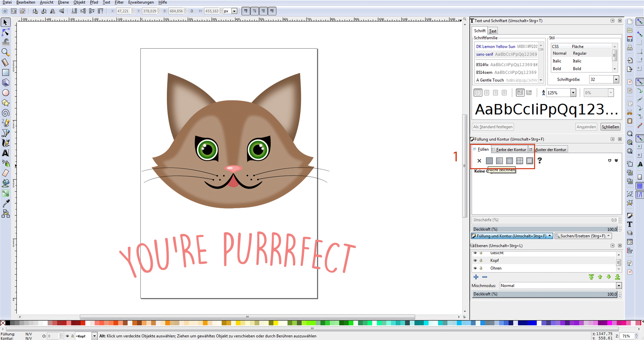
Task: Select the Zoom magnifier tool
Action: (5, 52)
